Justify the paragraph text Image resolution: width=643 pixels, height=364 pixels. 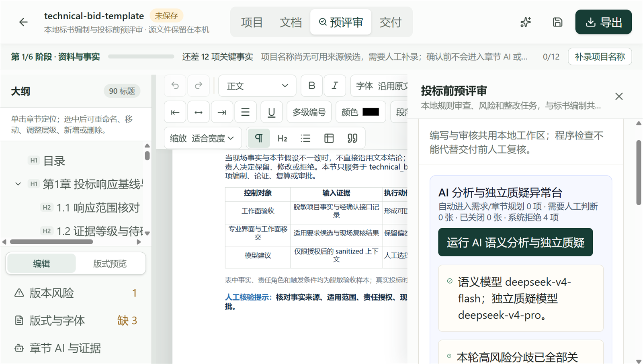click(x=245, y=112)
